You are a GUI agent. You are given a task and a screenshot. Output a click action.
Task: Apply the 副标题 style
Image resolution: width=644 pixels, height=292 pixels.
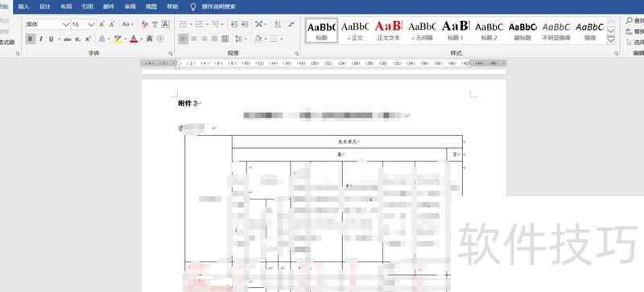[522, 31]
